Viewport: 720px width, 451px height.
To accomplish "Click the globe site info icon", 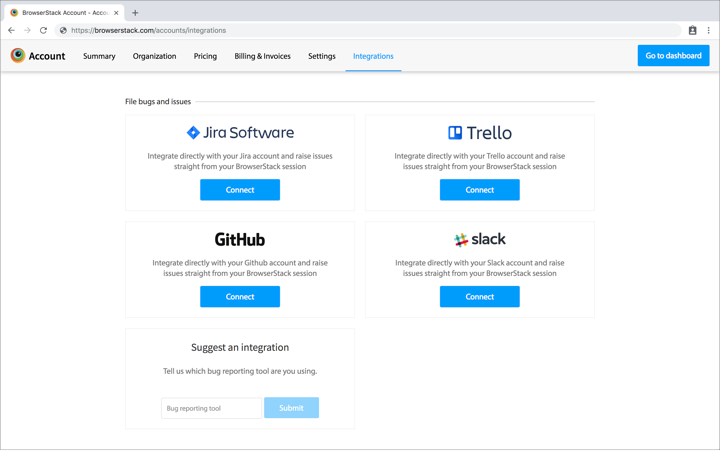I will pyautogui.click(x=63, y=30).
